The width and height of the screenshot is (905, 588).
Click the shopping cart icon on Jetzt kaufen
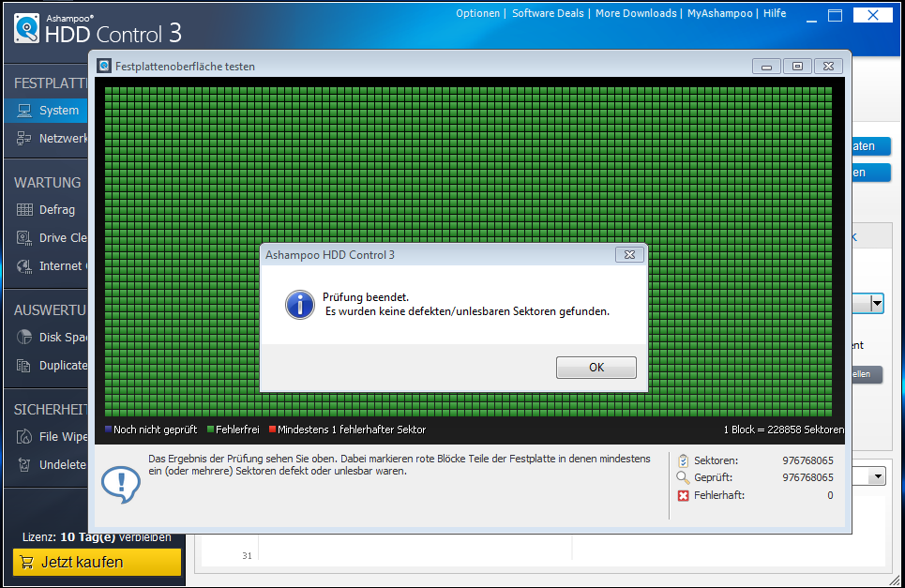[26, 562]
